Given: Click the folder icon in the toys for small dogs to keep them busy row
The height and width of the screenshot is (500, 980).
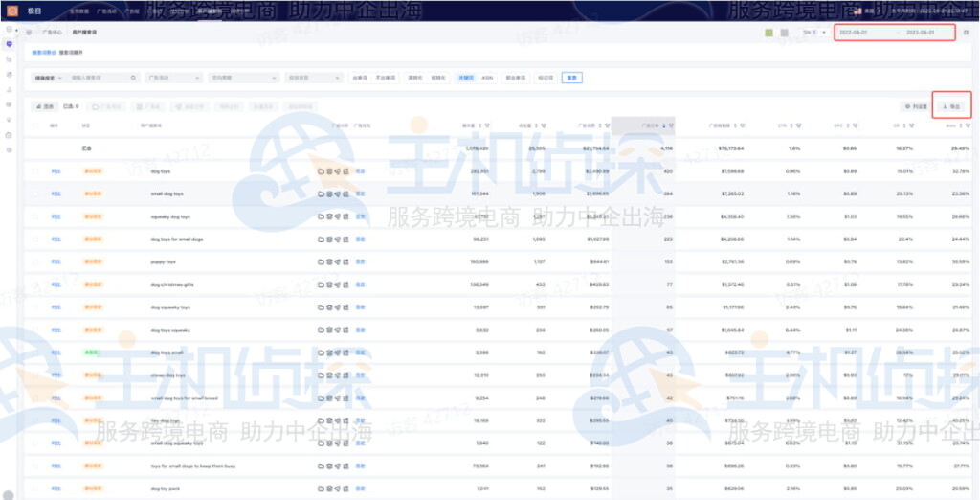Looking at the screenshot, I should point(322,466).
